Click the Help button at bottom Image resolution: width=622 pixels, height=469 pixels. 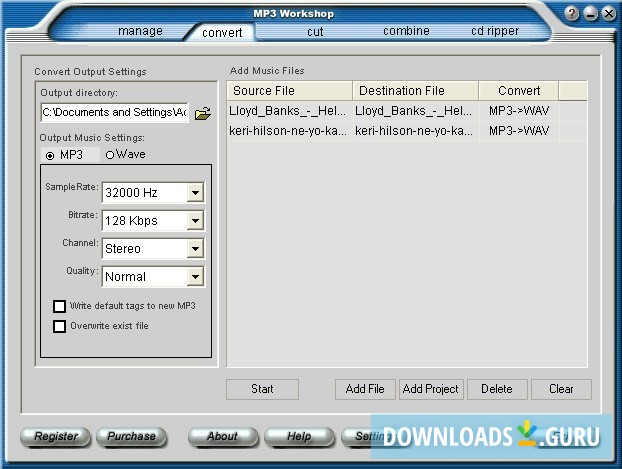point(299,436)
